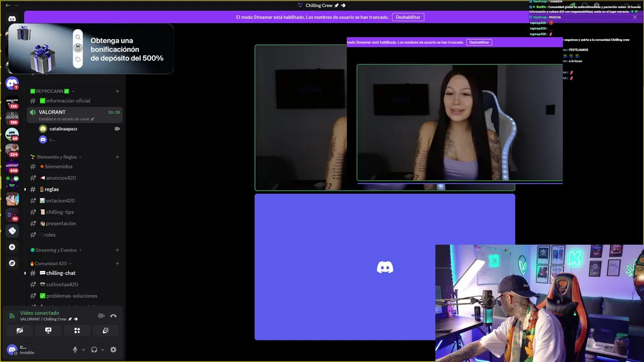
Task: Open chilling-chat channel
Action: pyautogui.click(x=74, y=273)
